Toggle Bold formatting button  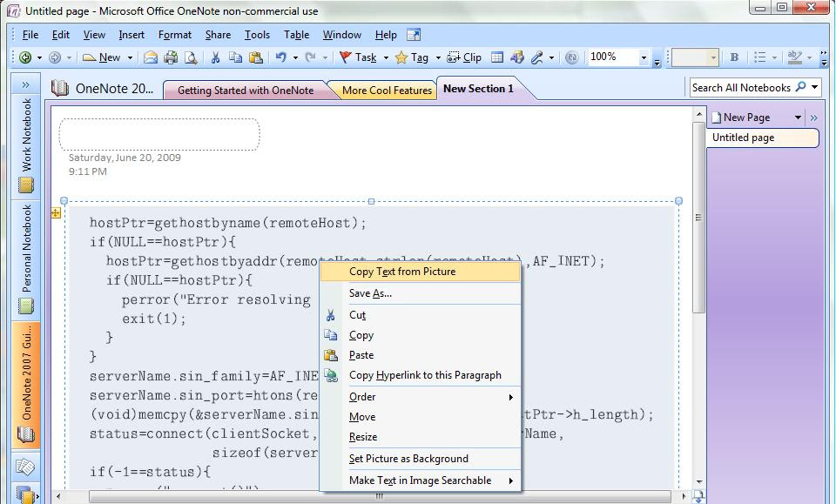coord(734,57)
